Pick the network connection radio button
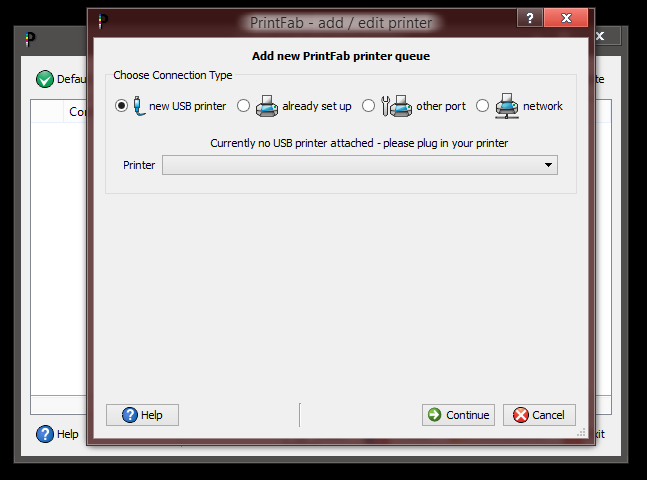 (x=482, y=106)
